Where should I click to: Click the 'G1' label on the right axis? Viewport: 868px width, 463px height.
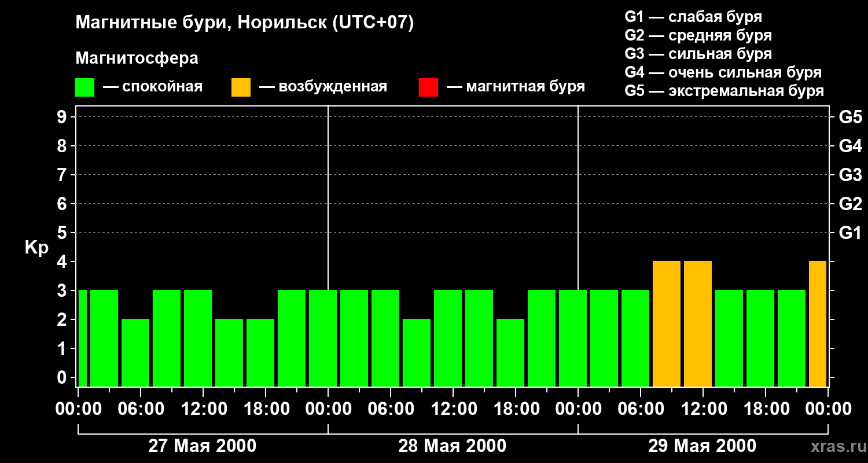tap(850, 233)
